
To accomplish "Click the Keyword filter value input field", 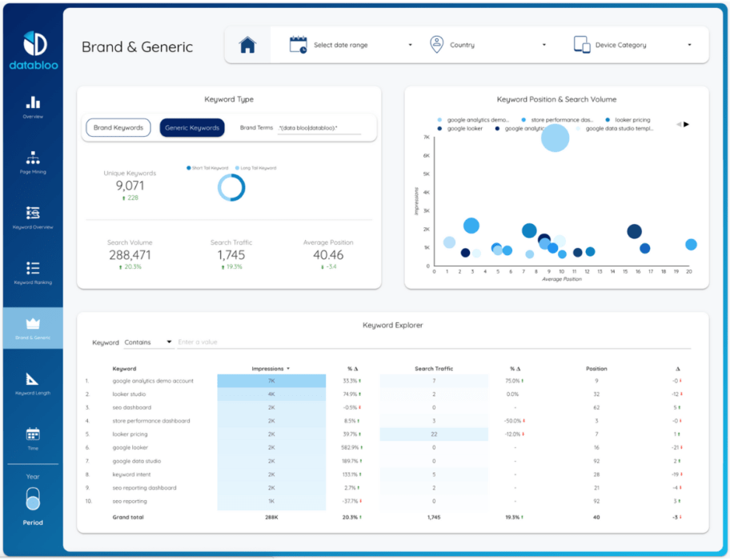I will [x=433, y=342].
